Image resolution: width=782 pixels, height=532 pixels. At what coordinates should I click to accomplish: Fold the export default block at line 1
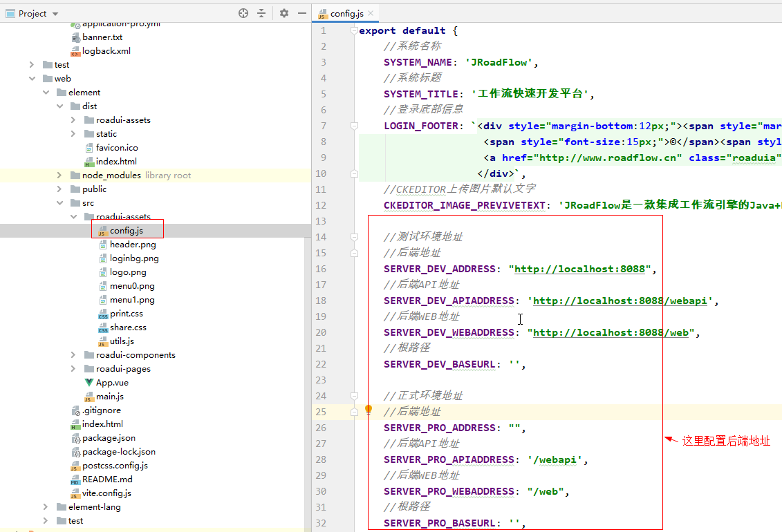[354, 30]
